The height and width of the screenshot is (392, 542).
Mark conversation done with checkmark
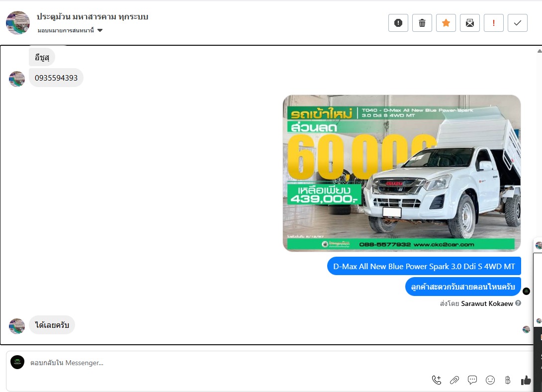tap(518, 23)
